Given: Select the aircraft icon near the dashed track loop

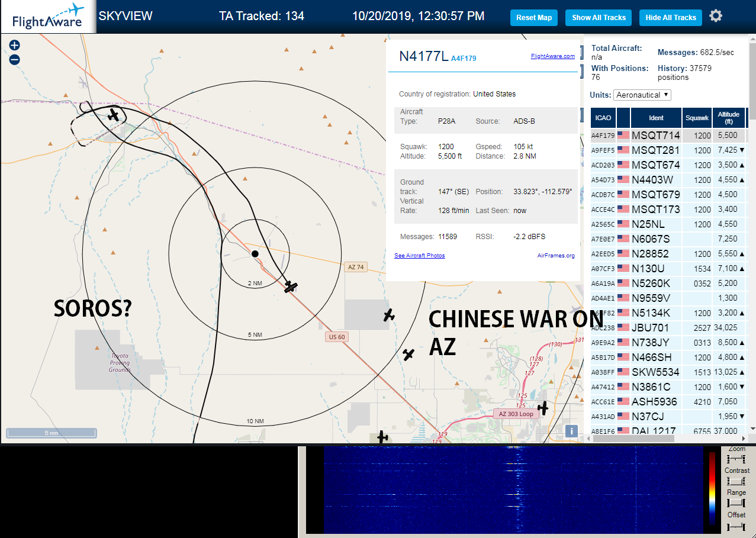Looking at the screenshot, I should (114, 114).
